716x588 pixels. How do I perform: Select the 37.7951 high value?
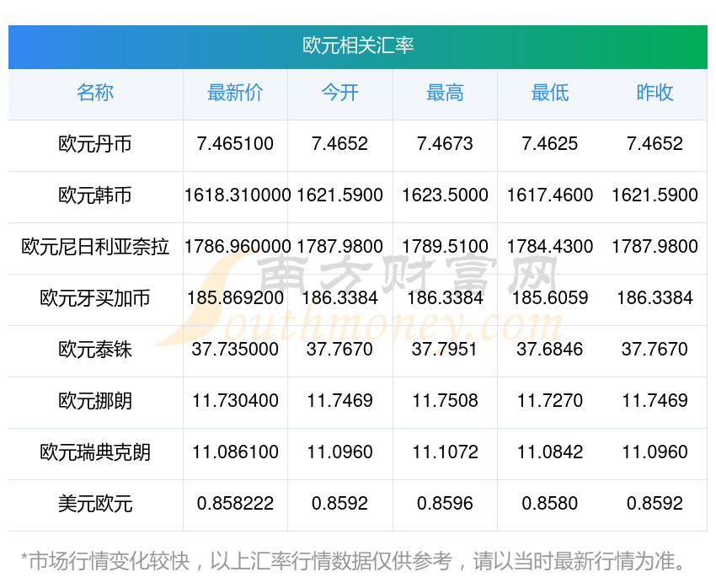tap(445, 350)
